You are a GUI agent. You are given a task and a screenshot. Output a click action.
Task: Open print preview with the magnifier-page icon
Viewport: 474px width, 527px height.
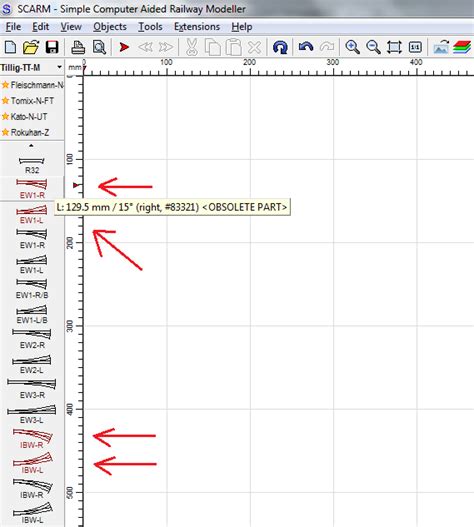(99, 47)
